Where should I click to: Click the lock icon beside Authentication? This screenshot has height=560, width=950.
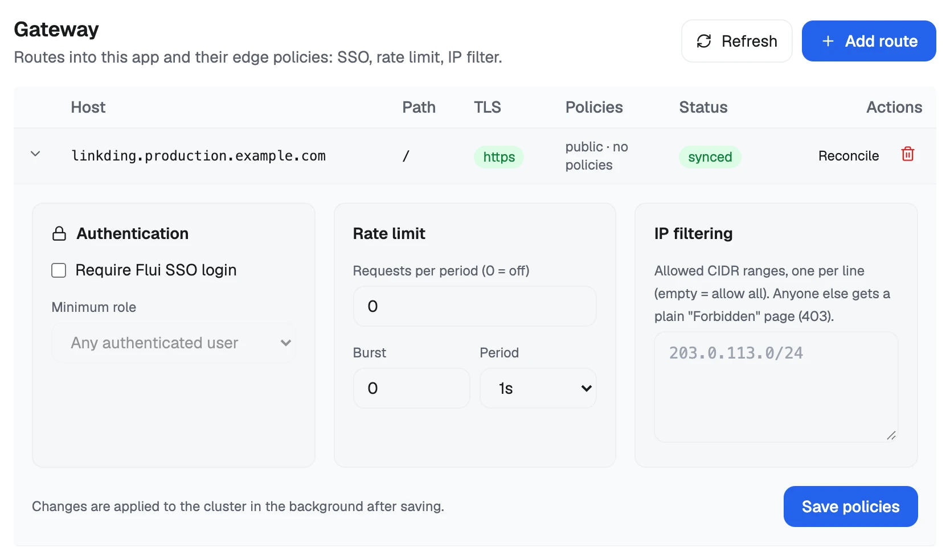point(59,233)
